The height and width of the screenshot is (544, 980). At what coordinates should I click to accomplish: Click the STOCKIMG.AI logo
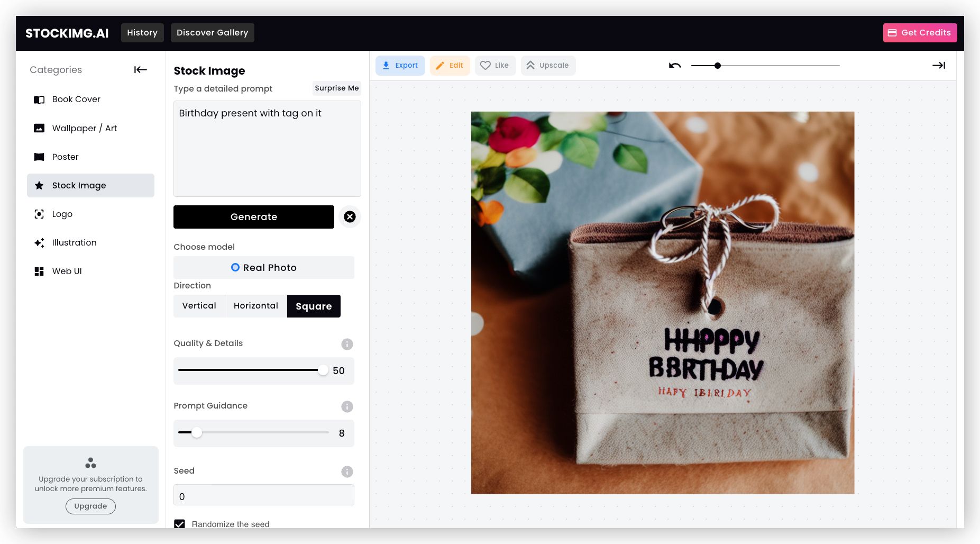pos(67,33)
